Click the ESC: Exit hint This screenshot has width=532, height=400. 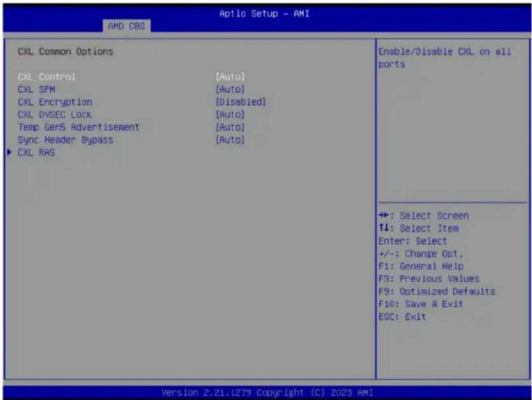pos(402,317)
